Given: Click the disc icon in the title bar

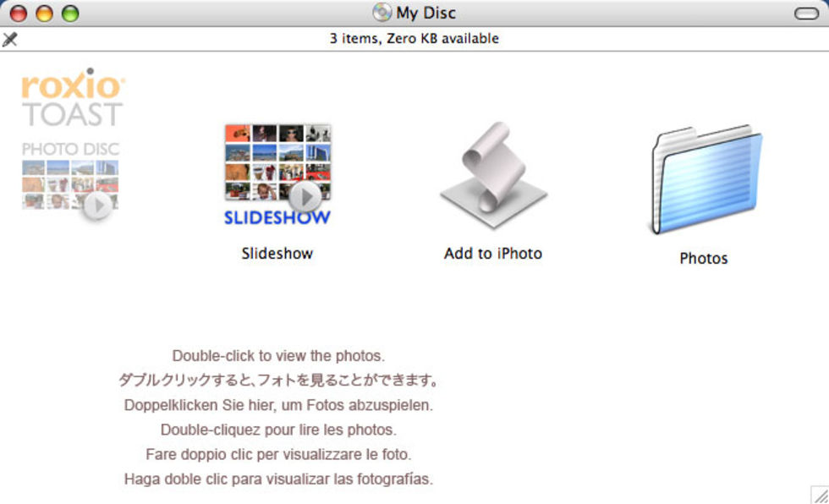Looking at the screenshot, I should 382,13.
